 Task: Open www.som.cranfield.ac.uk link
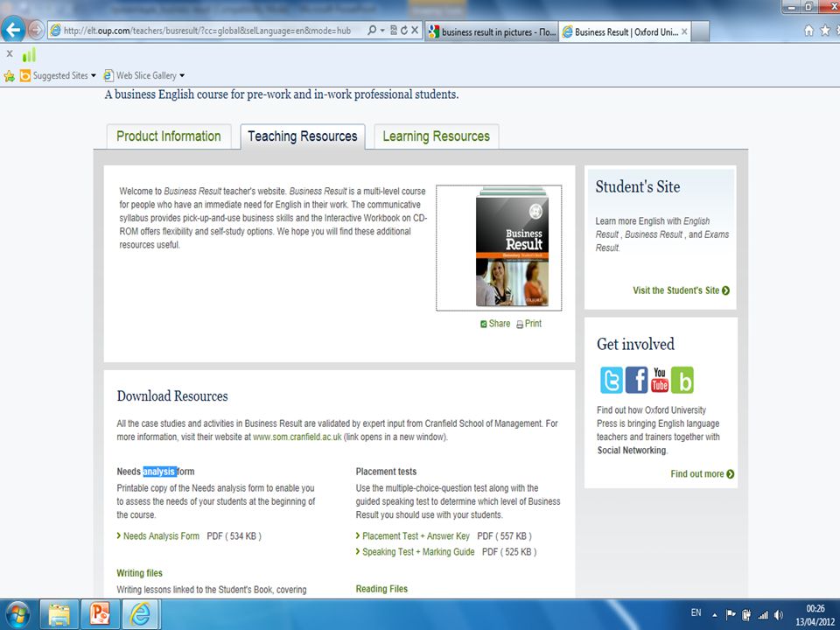coord(297,437)
